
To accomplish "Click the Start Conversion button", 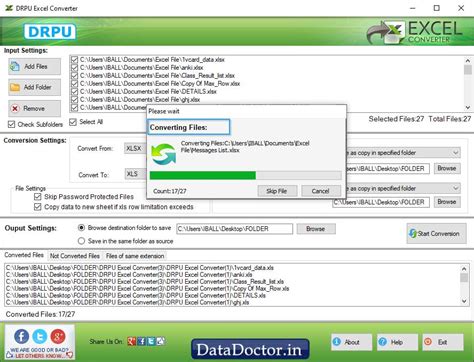I will click(x=436, y=233).
